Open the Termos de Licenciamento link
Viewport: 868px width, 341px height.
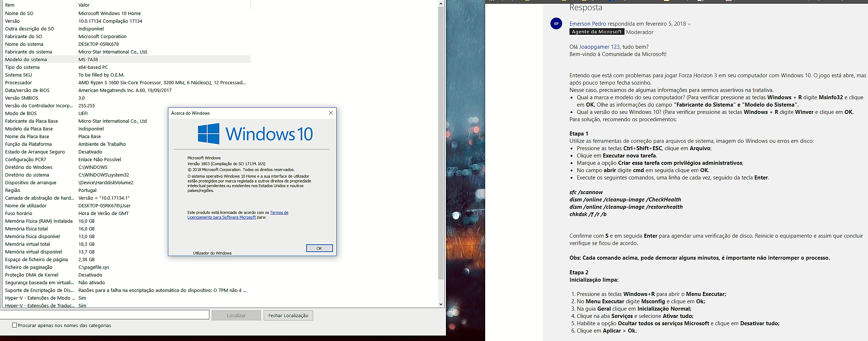pyautogui.click(x=238, y=215)
